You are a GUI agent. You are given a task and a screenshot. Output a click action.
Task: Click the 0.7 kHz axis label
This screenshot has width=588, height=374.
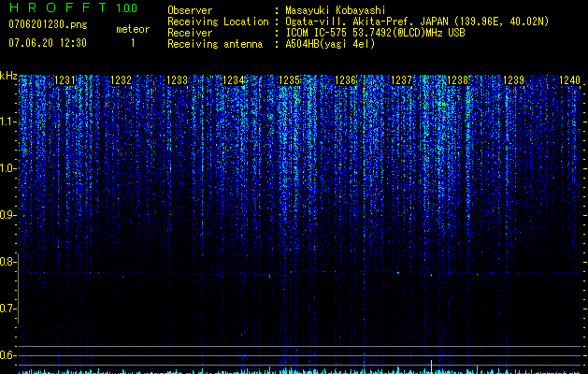click(x=7, y=309)
